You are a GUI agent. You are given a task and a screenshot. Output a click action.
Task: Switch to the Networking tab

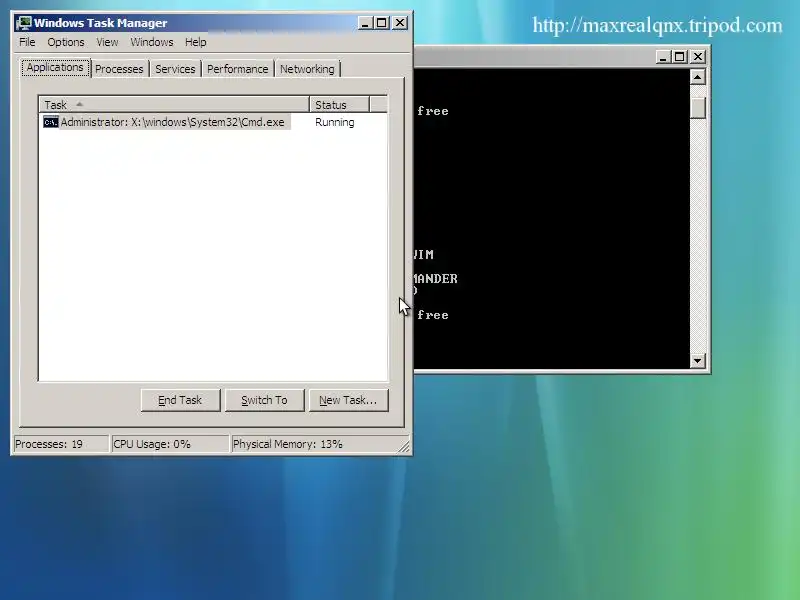307,69
